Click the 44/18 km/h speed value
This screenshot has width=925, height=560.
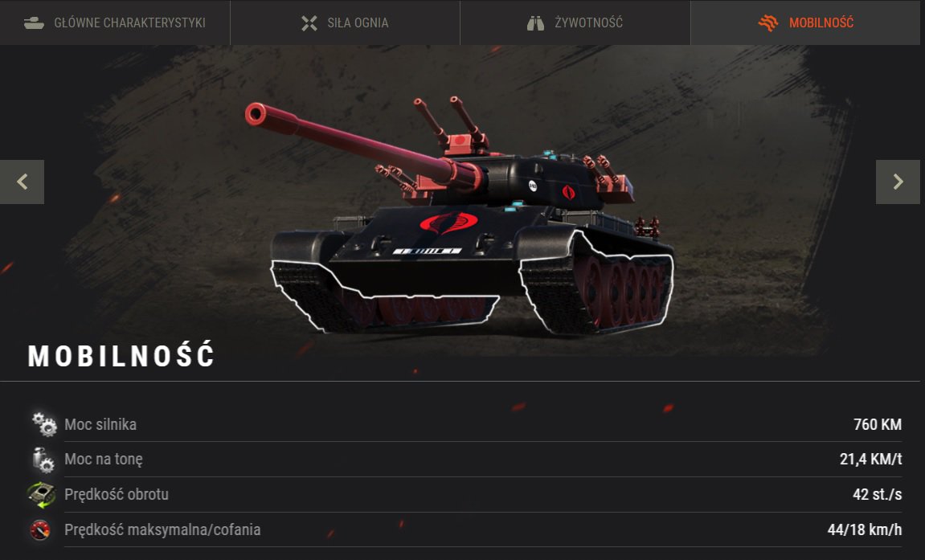864,530
